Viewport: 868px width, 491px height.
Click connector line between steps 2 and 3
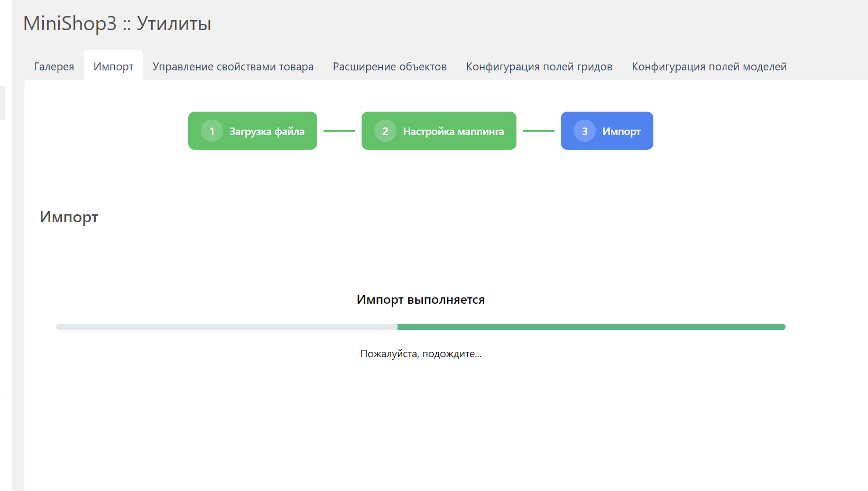coord(538,131)
